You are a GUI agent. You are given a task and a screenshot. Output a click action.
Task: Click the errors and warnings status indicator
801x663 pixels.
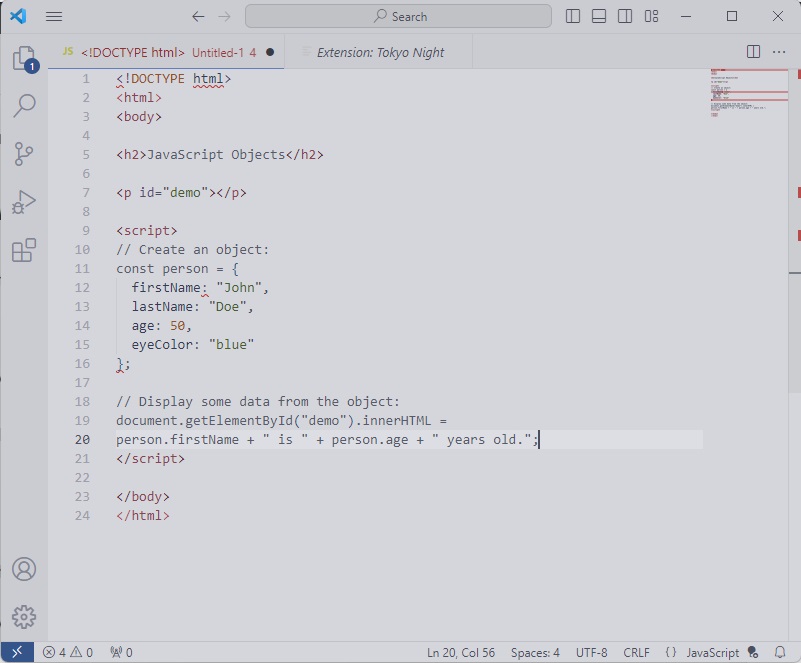[68, 653]
